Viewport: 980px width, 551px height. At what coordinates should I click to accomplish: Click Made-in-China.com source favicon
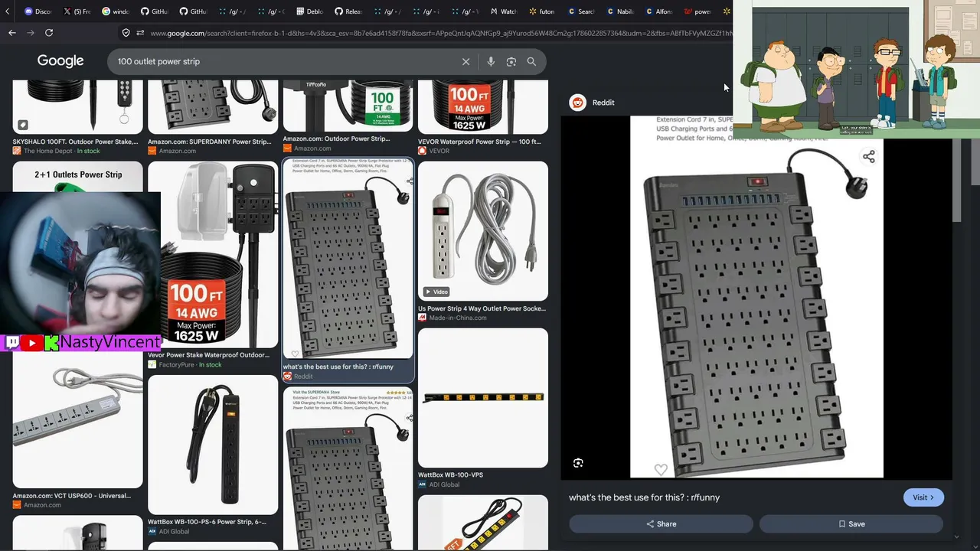coord(422,318)
